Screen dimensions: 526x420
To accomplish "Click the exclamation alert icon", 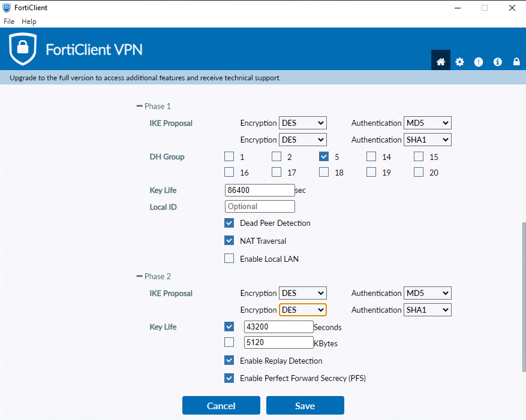I will (x=478, y=62).
